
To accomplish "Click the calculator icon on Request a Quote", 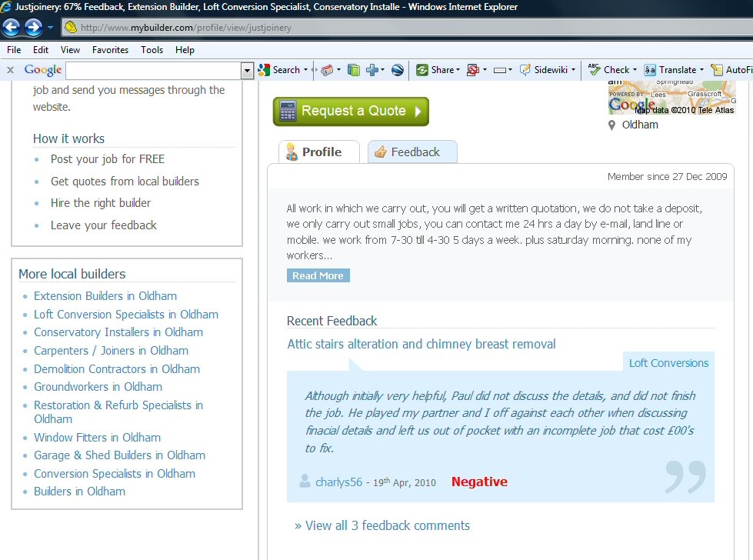I will pyautogui.click(x=288, y=112).
